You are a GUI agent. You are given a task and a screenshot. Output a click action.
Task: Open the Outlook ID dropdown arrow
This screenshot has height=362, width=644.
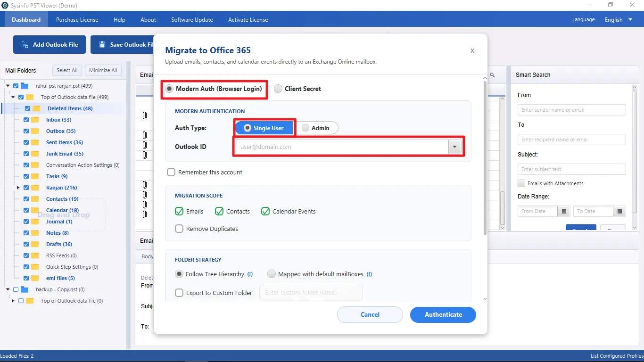coord(454,147)
